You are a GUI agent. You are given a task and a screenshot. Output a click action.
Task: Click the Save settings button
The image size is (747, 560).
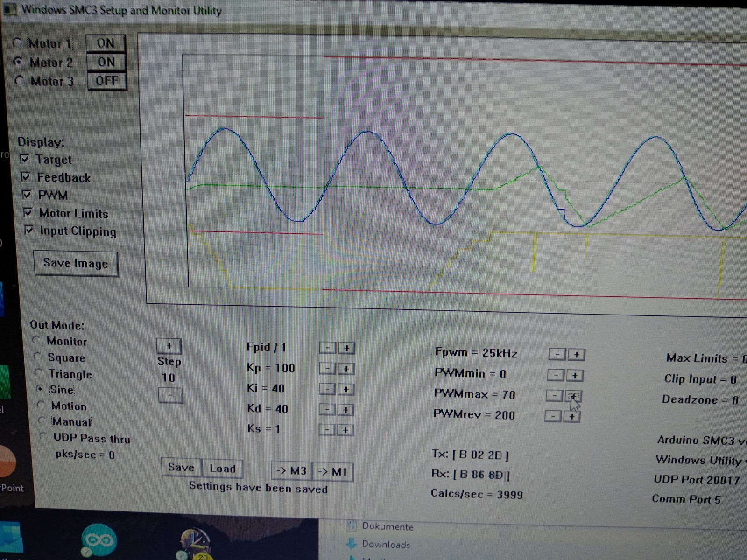coord(181,468)
